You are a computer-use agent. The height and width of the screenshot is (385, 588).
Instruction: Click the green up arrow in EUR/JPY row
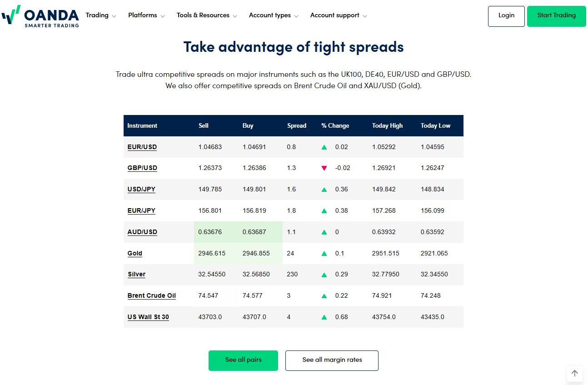point(324,211)
